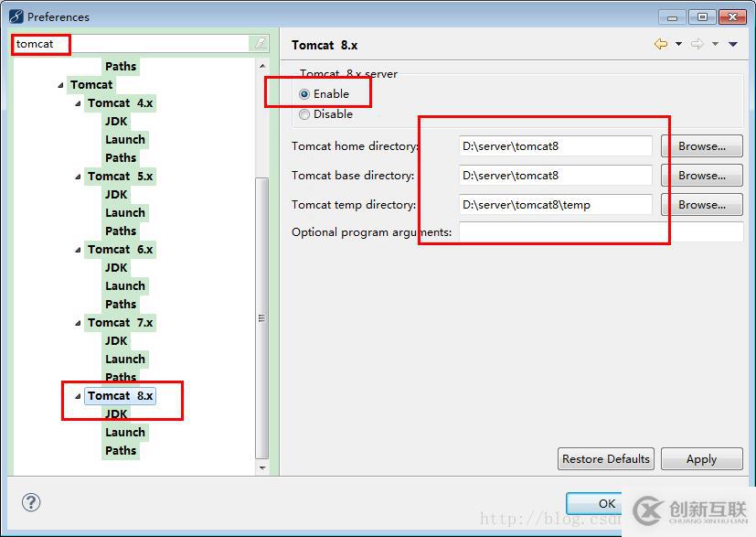Screen dimensions: 756x537
Task: Confirm preferences with OK button
Action: pos(594,503)
